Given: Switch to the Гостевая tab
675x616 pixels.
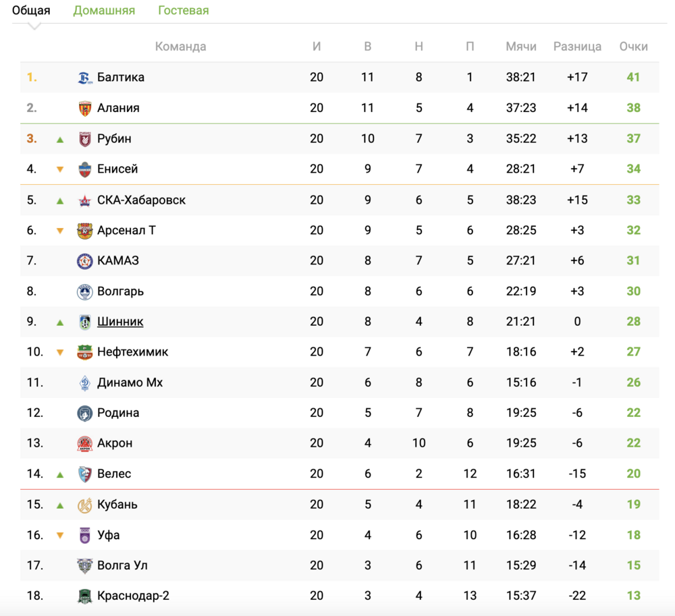Looking at the screenshot, I should click(184, 10).
